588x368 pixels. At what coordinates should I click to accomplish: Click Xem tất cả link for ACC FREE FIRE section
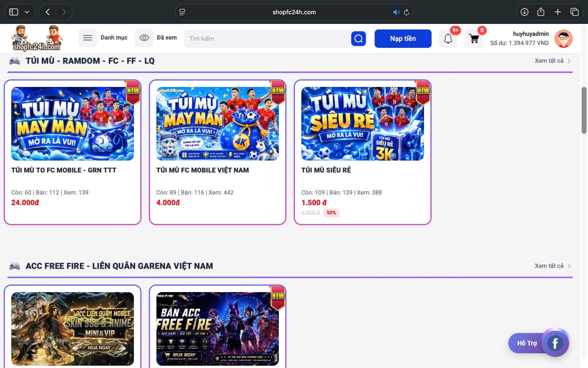point(549,266)
